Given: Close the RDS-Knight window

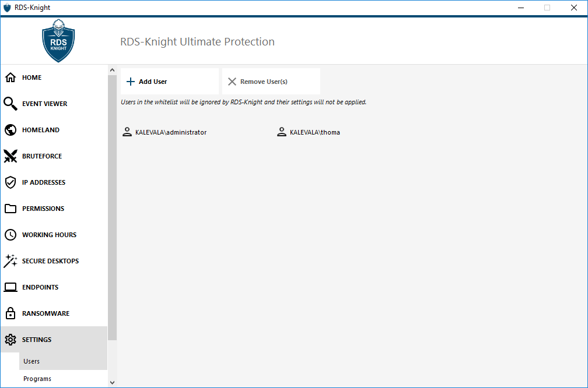Looking at the screenshot, I should [x=574, y=8].
